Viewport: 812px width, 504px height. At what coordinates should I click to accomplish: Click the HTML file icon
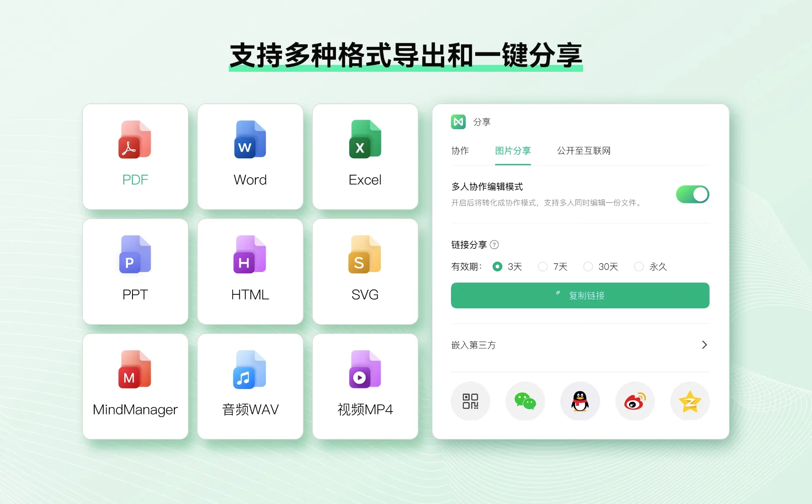pyautogui.click(x=250, y=254)
